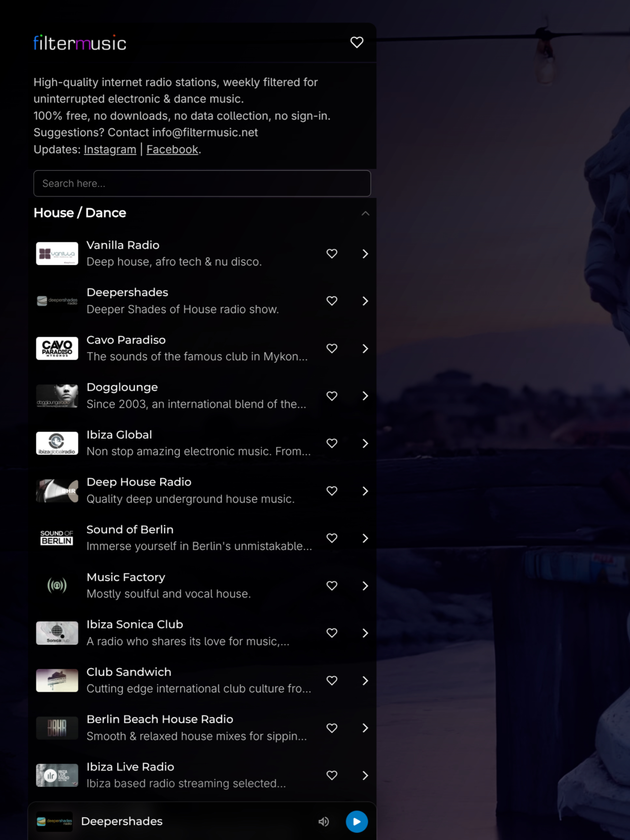The height and width of the screenshot is (840, 630).
Task: Select Deepershades title in station list
Action: pyautogui.click(x=127, y=292)
